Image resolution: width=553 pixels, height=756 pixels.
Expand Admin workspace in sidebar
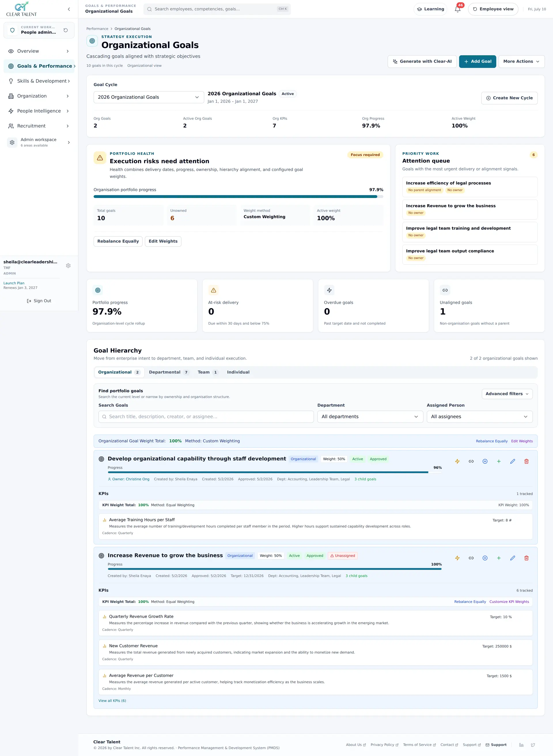click(x=39, y=142)
